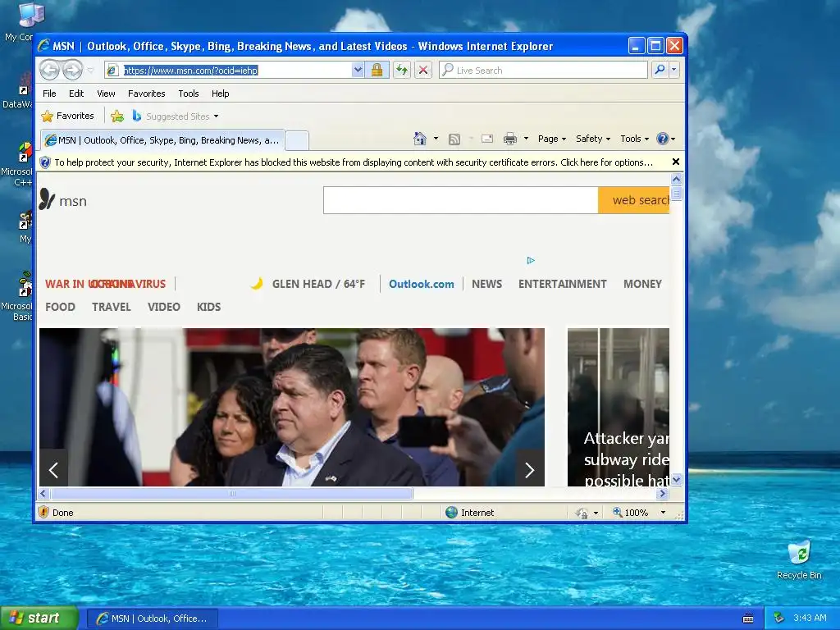Select the MSN browser tab
Screen dimensions: 840x630
tap(163, 140)
